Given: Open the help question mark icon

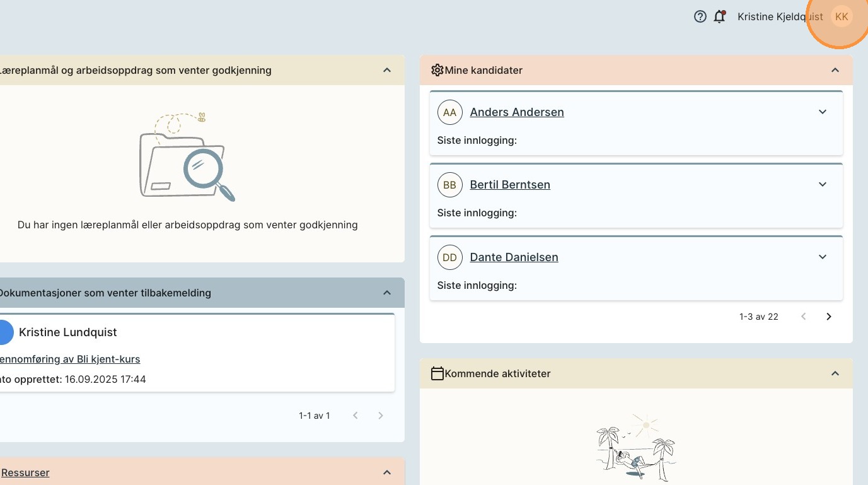Looking at the screenshot, I should pyautogui.click(x=700, y=17).
